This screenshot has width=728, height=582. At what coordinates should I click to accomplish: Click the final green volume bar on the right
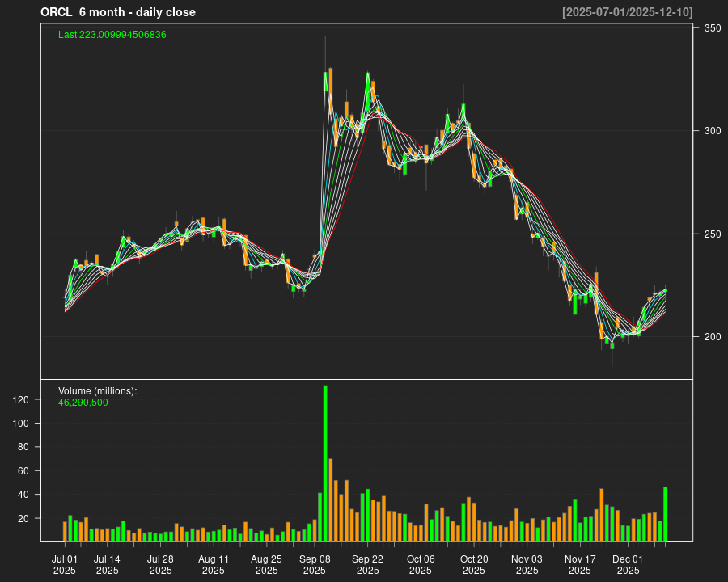pyautogui.click(x=665, y=513)
